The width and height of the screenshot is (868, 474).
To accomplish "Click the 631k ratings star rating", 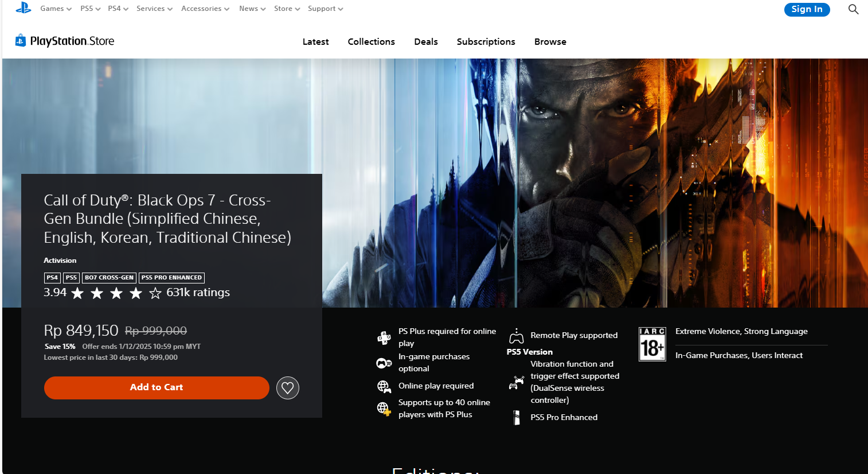I will 136,293.
